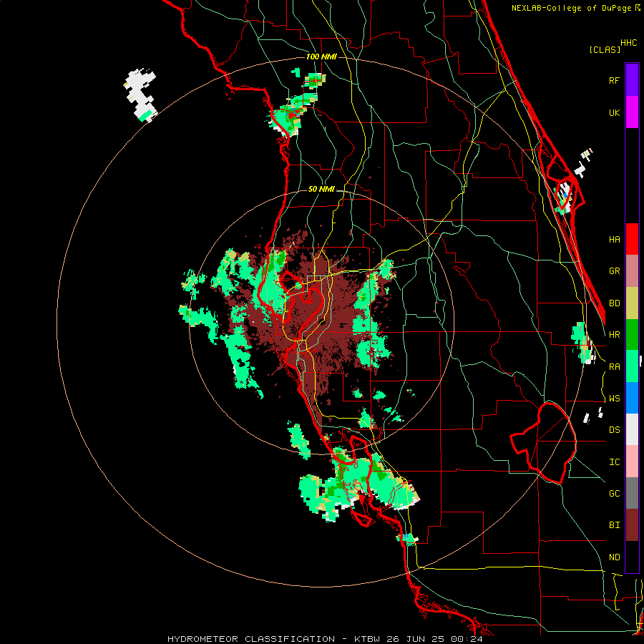Select the BD yellow legend block
Image resolution: width=644 pixels, height=644 pixels.
click(632, 303)
